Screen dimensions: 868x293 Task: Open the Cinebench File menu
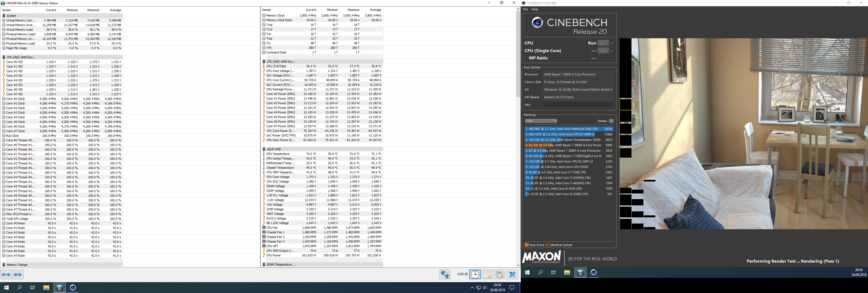[525, 9]
